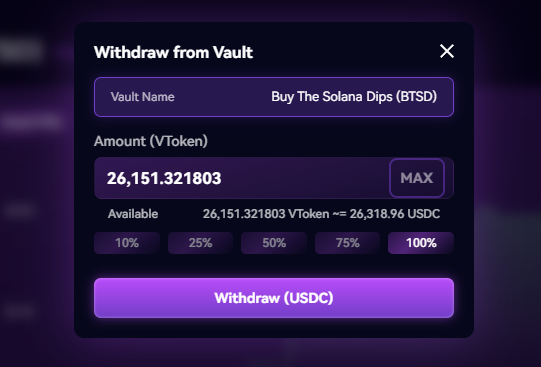Viewport: 541px width, 367px height.
Task: Select the highlighted 100% preset
Action: (x=421, y=243)
